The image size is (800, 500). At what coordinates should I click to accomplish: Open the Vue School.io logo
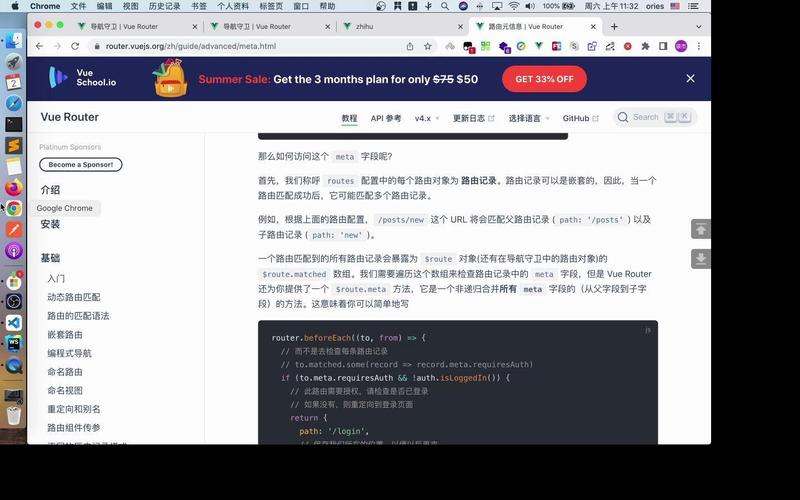click(x=83, y=78)
